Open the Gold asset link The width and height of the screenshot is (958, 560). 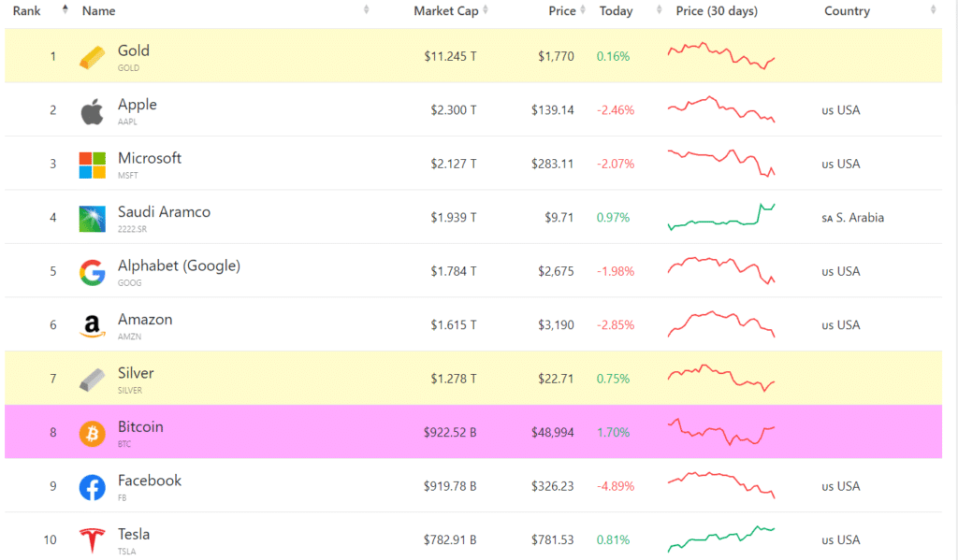pyautogui.click(x=133, y=50)
